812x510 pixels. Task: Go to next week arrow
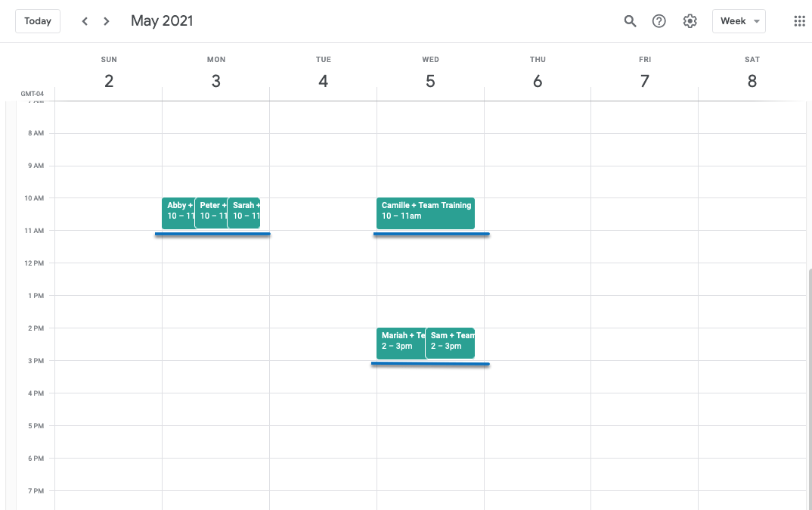point(107,21)
